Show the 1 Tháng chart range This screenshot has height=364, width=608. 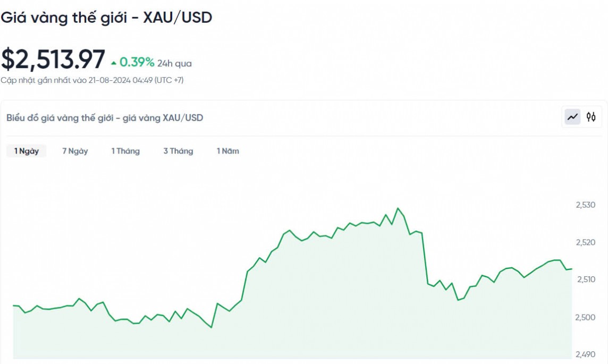(125, 151)
